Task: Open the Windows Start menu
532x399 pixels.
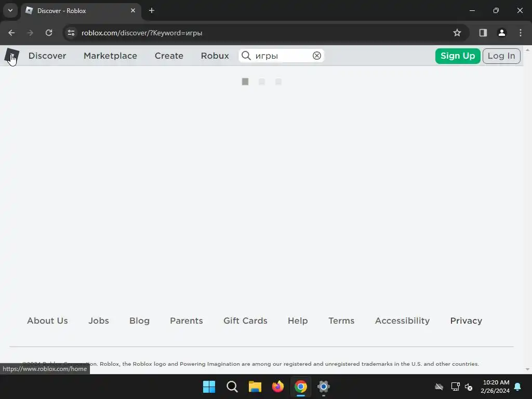Action: click(209, 387)
